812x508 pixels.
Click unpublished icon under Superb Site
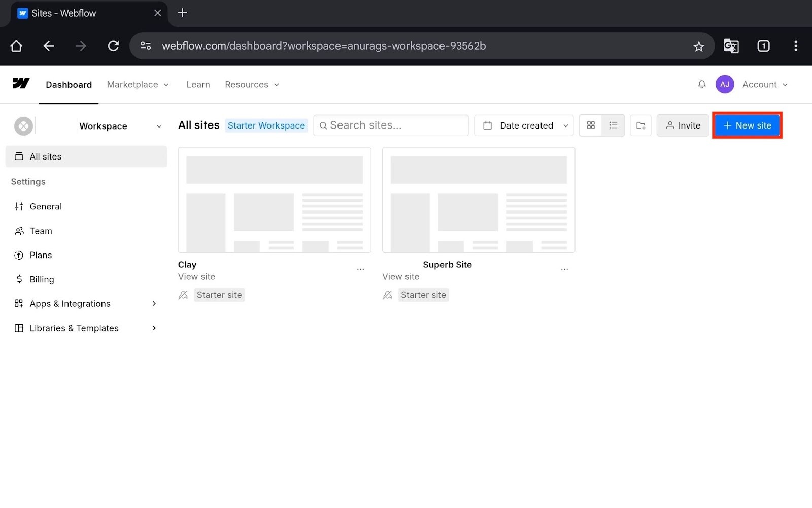click(387, 295)
